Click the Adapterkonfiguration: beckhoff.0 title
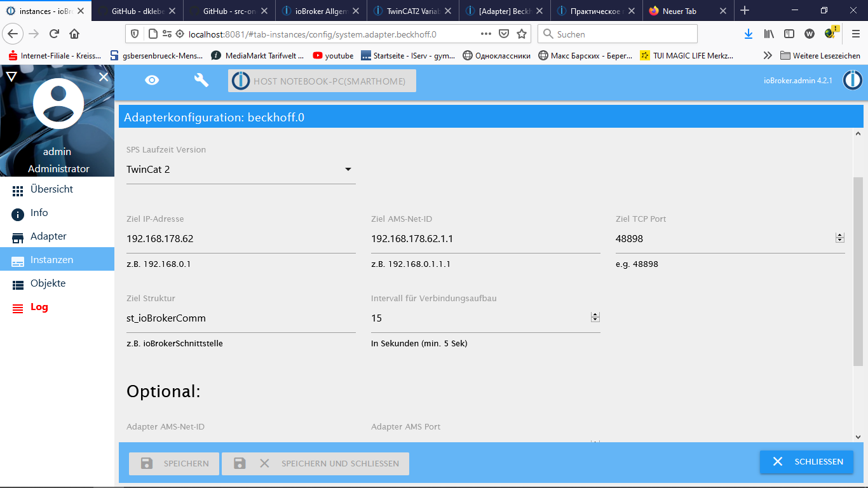The image size is (868, 488). click(x=214, y=118)
